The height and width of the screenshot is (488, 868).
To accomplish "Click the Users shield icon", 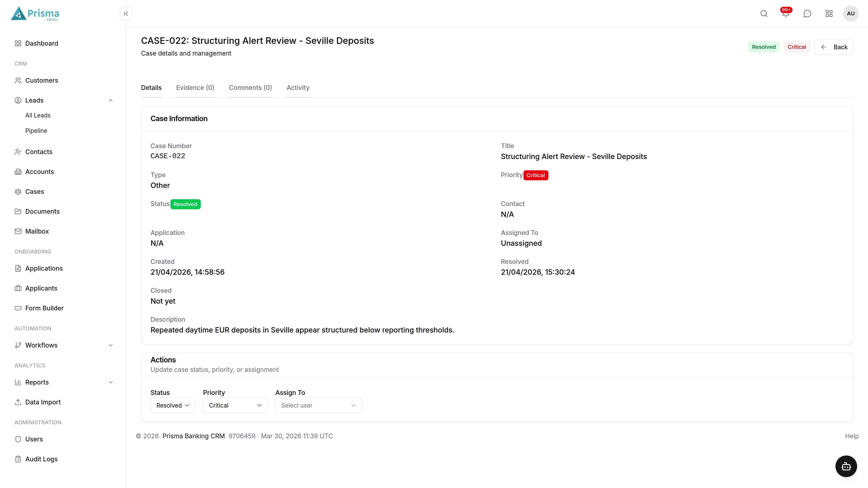I will (x=18, y=439).
